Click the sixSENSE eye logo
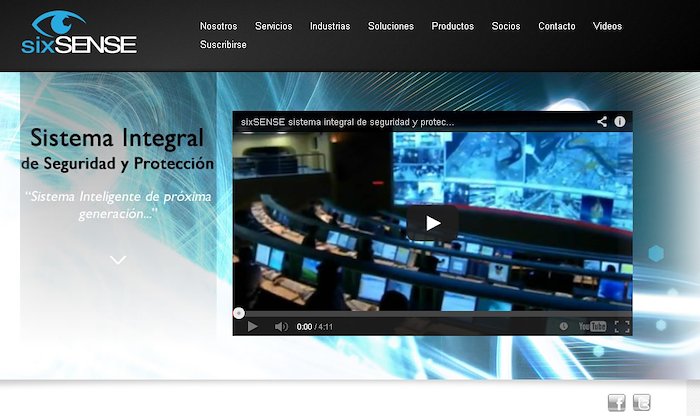The width and height of the screenshot is (700, 416). (x=79, y=32)
